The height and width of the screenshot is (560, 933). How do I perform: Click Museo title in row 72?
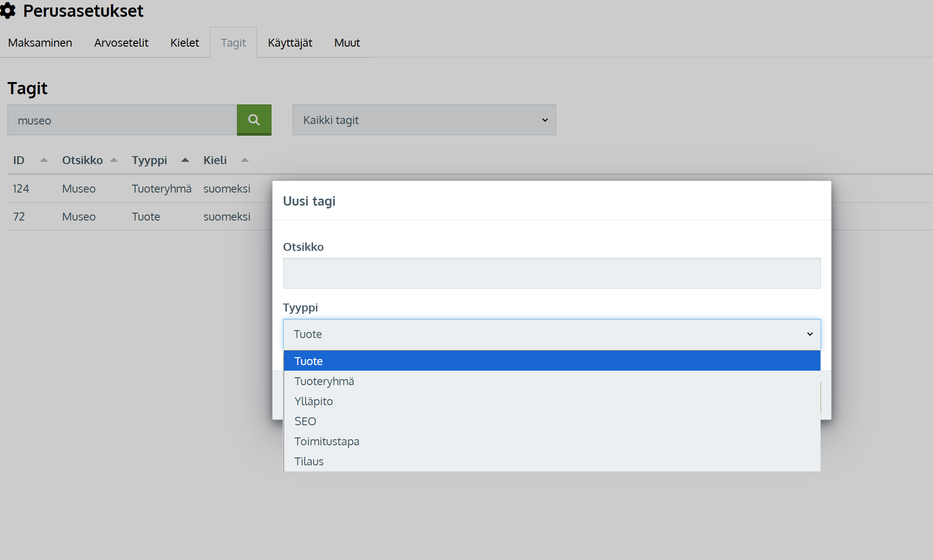click(79, 216)
